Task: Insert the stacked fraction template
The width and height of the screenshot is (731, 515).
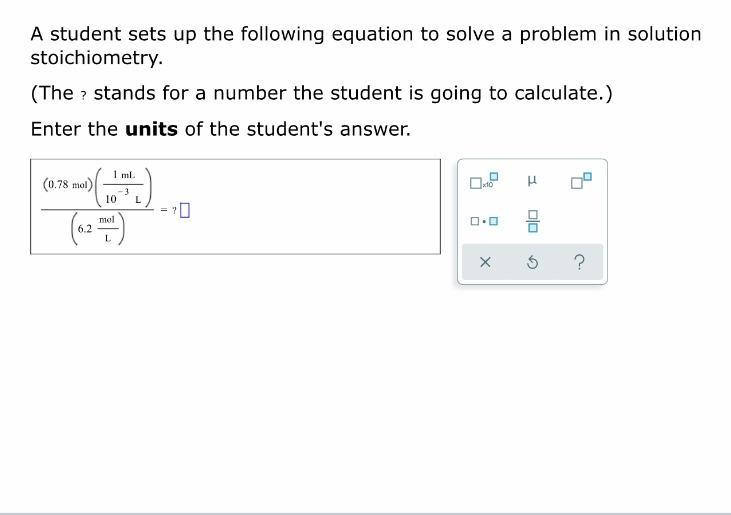Action: click(532, 220)
